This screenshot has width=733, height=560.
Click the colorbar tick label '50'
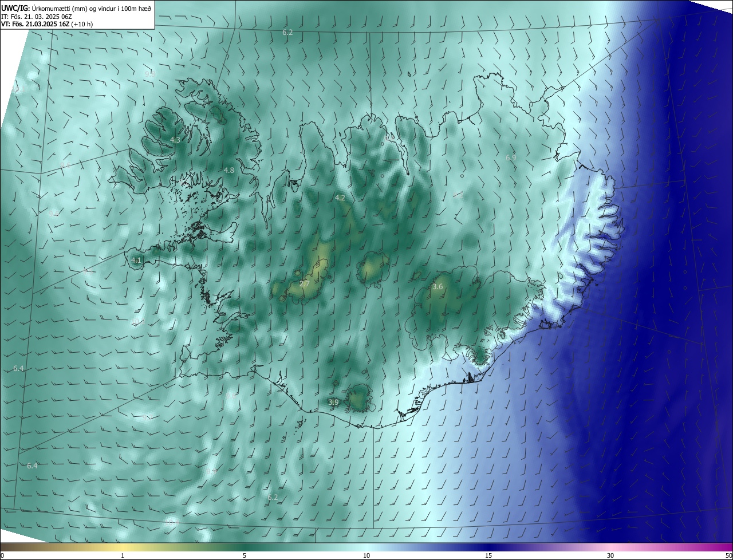click(x=728, y=555)
